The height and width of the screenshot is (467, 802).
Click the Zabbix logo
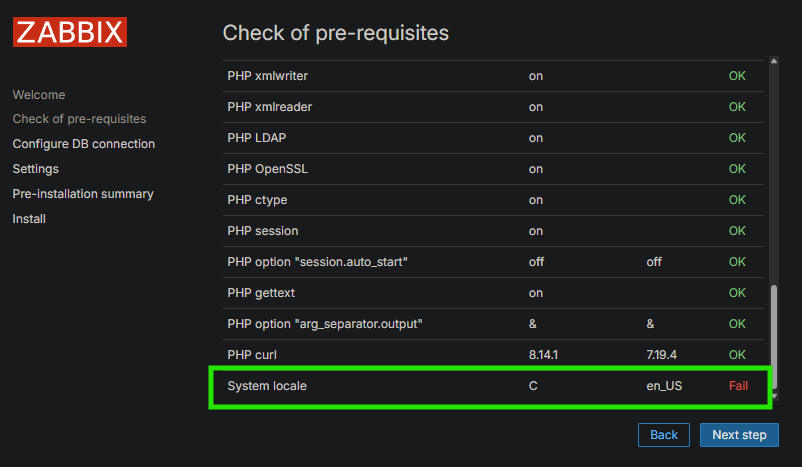pos(70,33)
